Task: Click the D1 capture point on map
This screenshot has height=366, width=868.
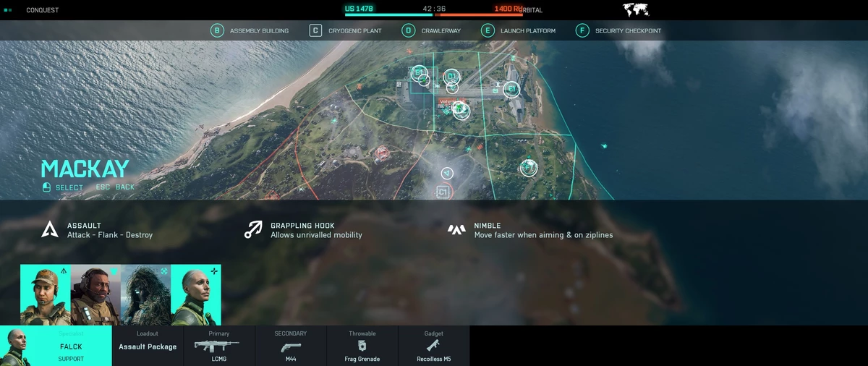Action: 451,77
